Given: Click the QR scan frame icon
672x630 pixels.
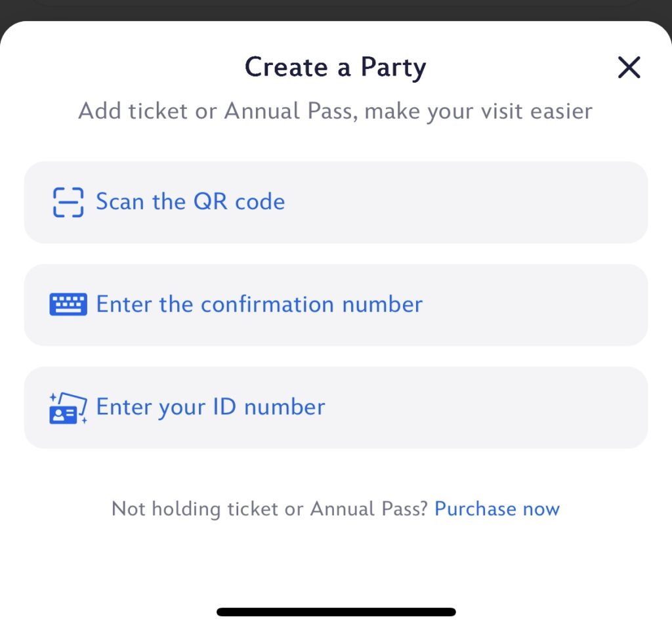Looking at the screenshot, I should coord(68,202).
